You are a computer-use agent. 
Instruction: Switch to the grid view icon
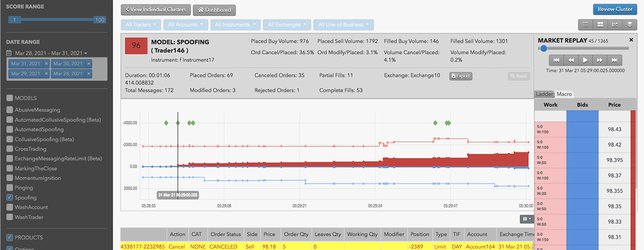[600, 24]
